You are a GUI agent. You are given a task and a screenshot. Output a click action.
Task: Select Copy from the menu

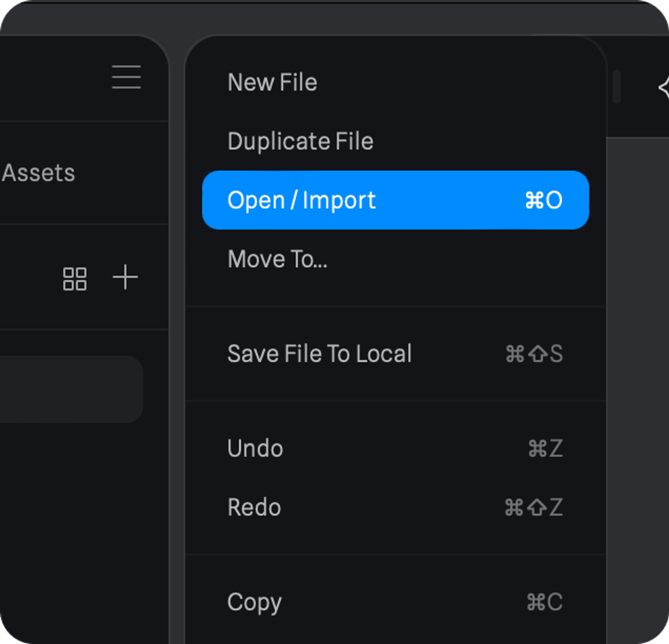[x=254, y=602]
